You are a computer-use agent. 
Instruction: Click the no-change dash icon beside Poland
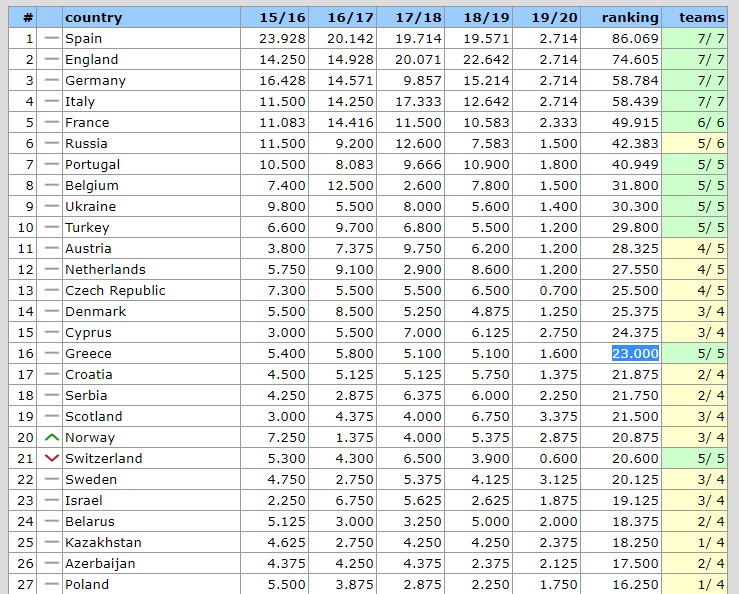click(x=52, y=584)
